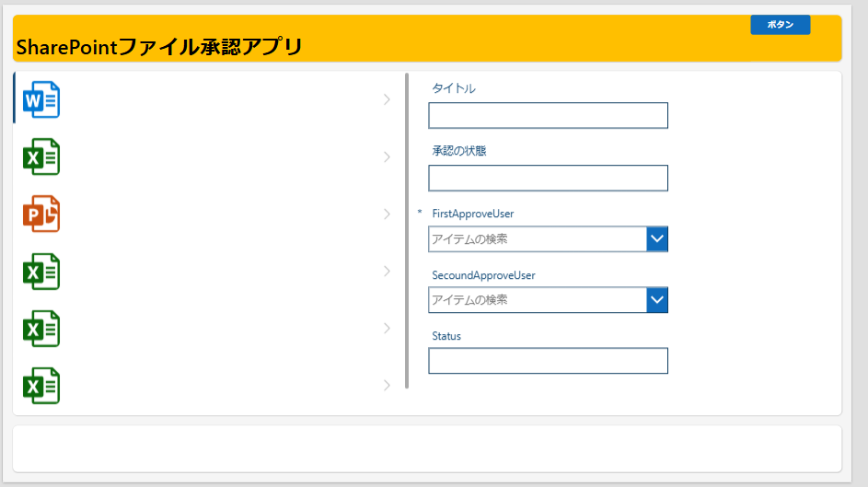Open the PowerPoint file row chevron

387,214
